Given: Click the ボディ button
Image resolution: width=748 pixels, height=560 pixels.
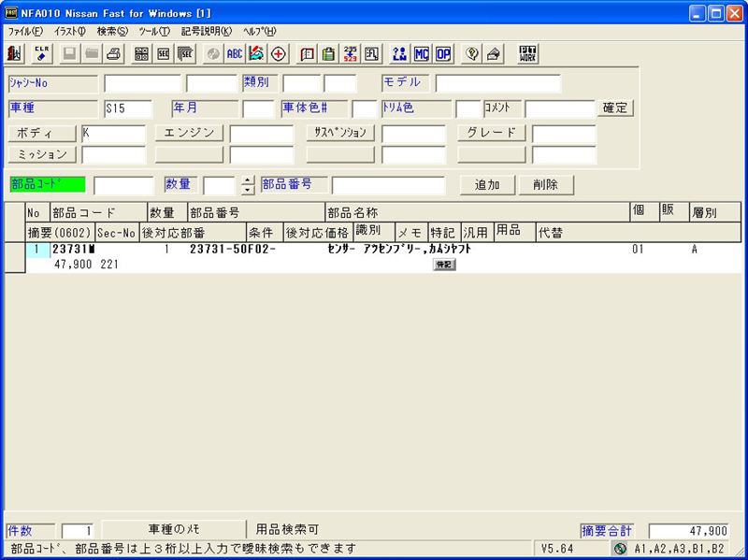Looking at the screenshot, I should (x=42, y=133).
